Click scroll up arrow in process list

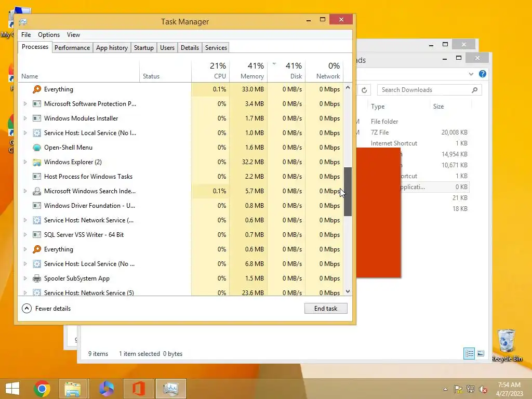click(x=348, y=87)
